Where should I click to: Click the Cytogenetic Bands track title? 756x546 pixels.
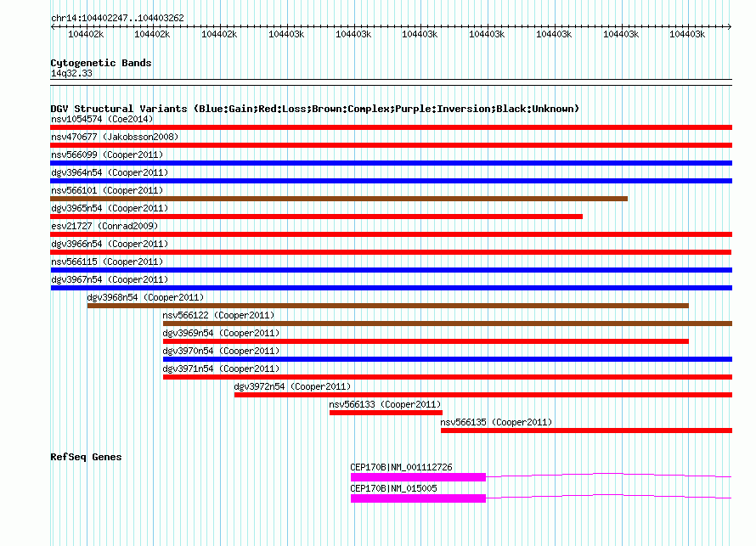(101, 63)
